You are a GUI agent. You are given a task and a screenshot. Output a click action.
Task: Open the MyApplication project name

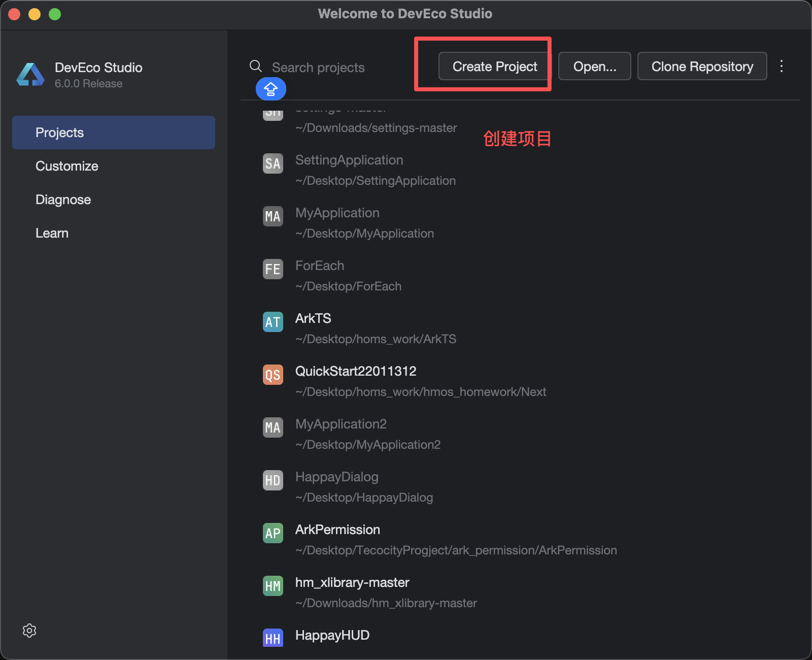(x=337, y=213)
